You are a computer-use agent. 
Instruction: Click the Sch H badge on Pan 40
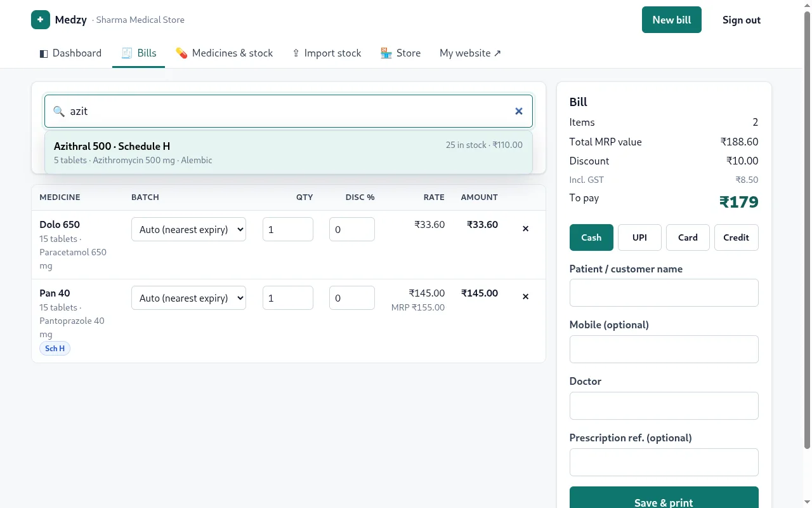(x=55, y=348)
